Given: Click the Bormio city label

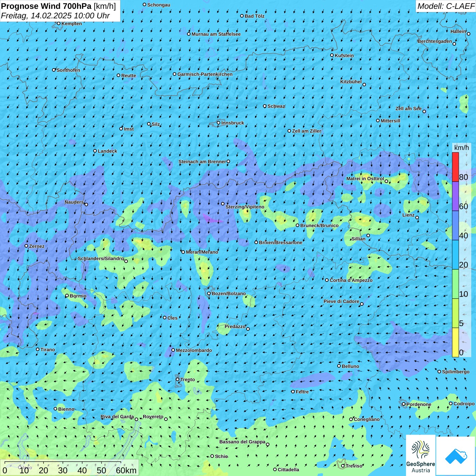Looking at the screenshot, I should tap(78, 296).
